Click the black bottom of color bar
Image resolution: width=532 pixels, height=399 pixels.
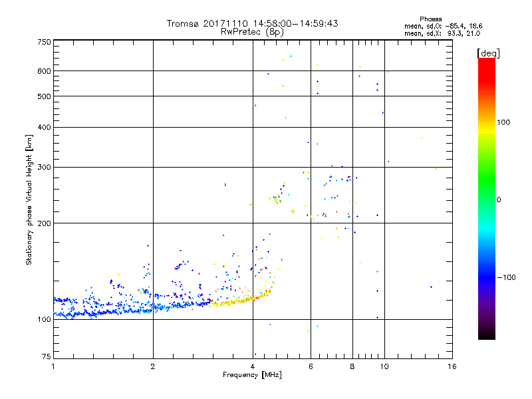coord(487,334)
